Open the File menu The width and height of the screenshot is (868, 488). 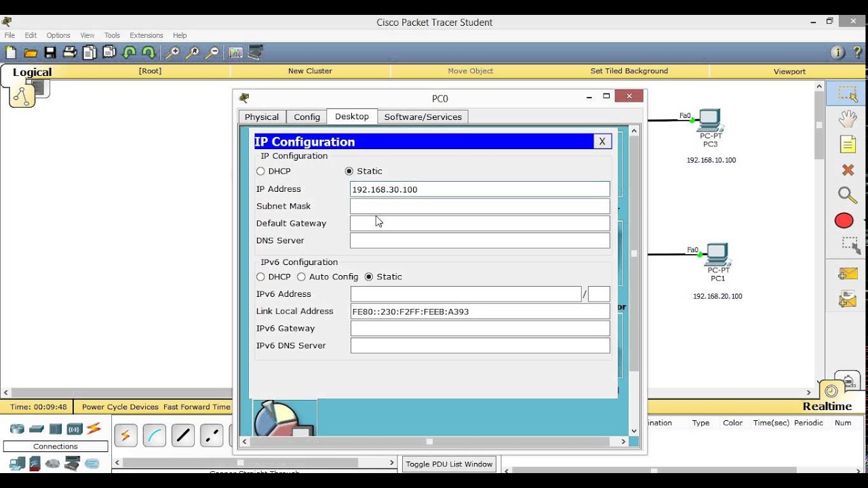coord(9,35)
